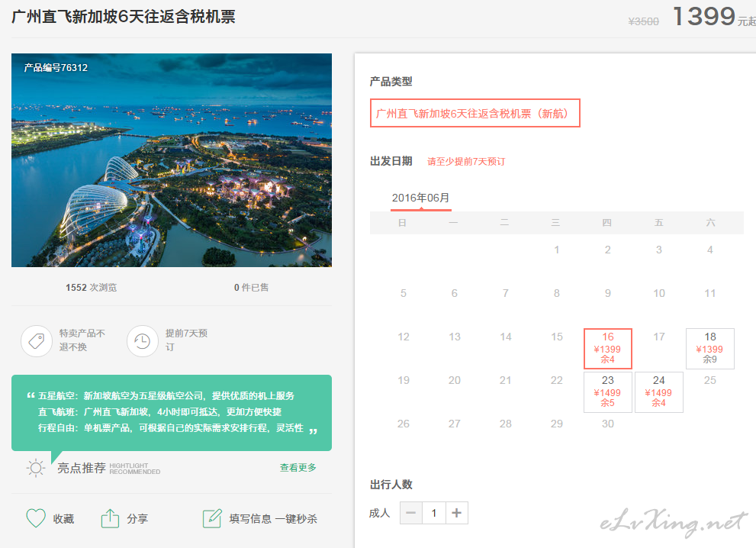Click date 15 in the calendar
This screenshot has height=548, width=756.
pos(556,337)
